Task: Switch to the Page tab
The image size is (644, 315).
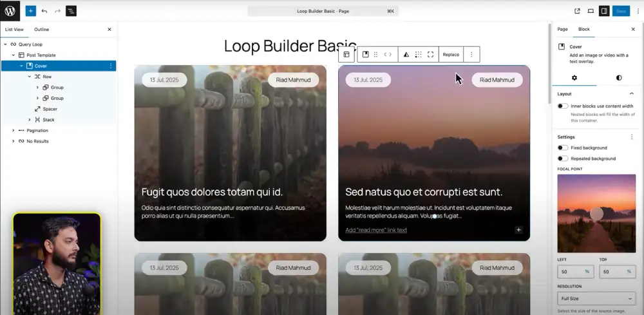Action: tap(562, 29)
